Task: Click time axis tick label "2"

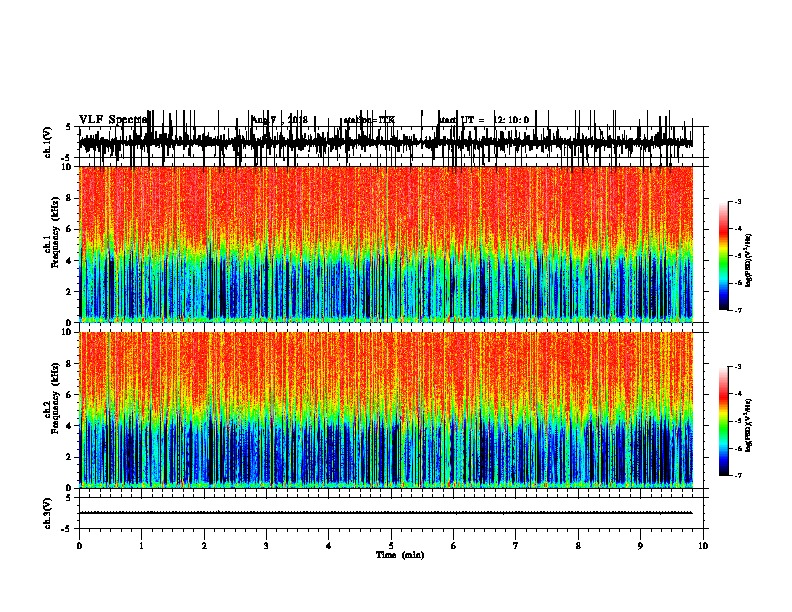Action: point(204,546)
